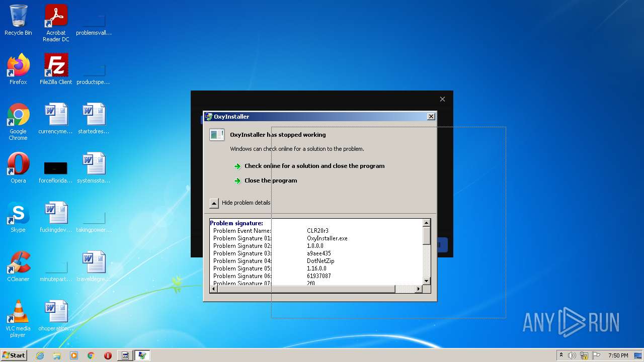Click the '61937087' signature value
Screen dimensions: 644x362
click(x=319, y=276)
